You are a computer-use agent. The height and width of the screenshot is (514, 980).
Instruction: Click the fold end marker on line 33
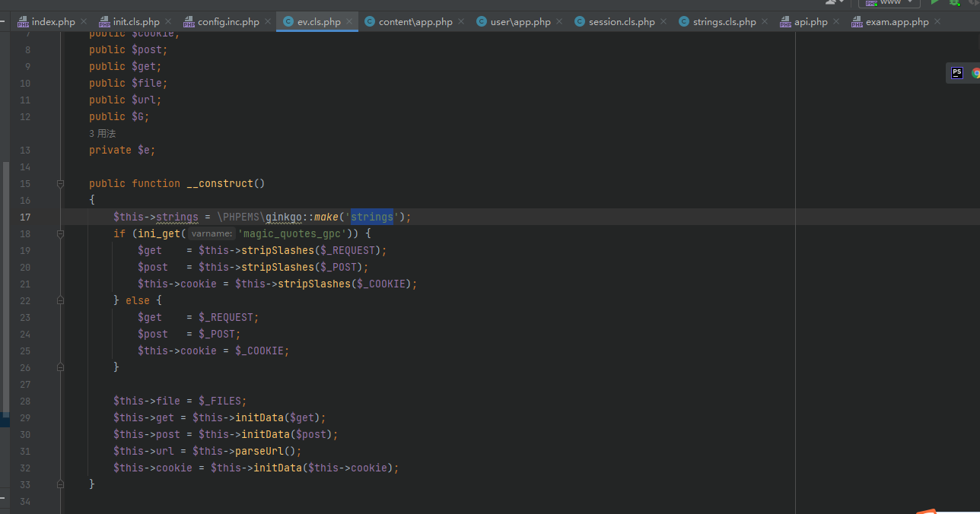(59, 484)
